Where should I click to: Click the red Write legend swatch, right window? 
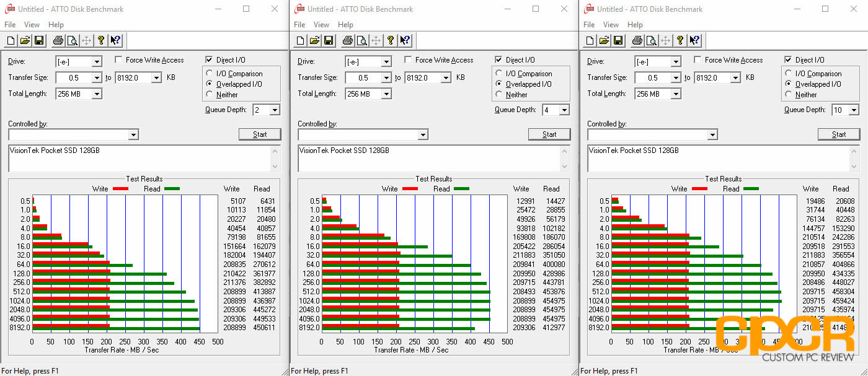pos(699,188)
